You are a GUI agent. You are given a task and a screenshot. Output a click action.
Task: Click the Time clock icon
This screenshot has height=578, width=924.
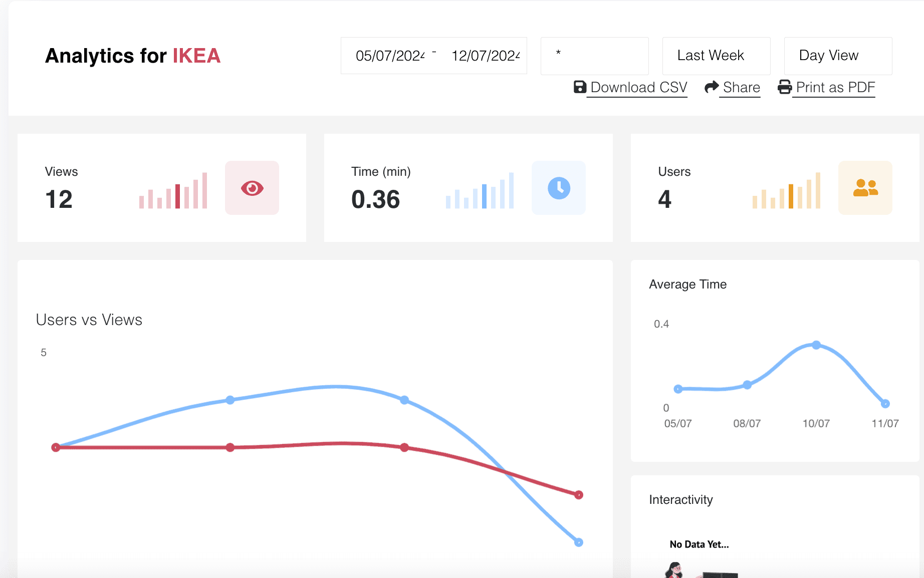(559, 188)
